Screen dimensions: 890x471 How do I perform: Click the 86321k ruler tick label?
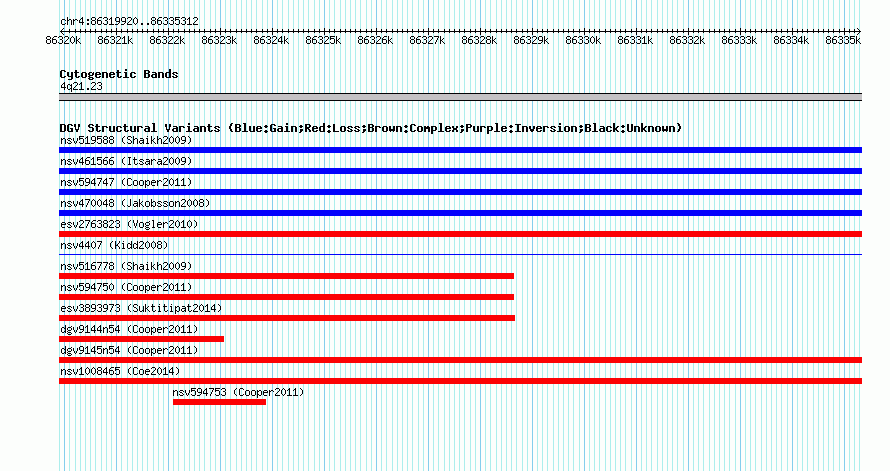115,40
